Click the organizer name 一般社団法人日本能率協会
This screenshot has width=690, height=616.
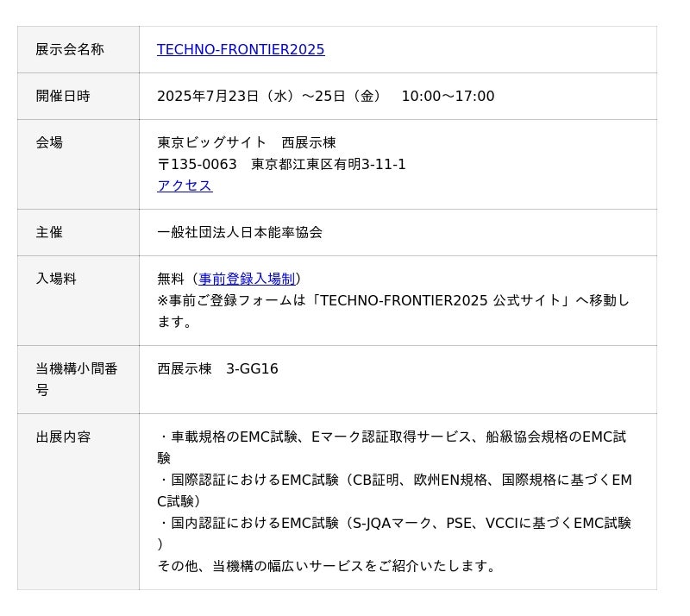(240, 233)
